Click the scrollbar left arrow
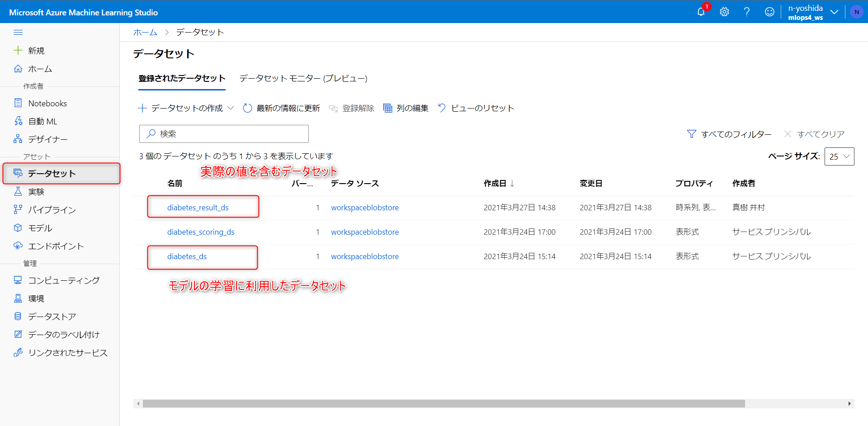This screenshot has width=868, height=426. tap(138, 403)
